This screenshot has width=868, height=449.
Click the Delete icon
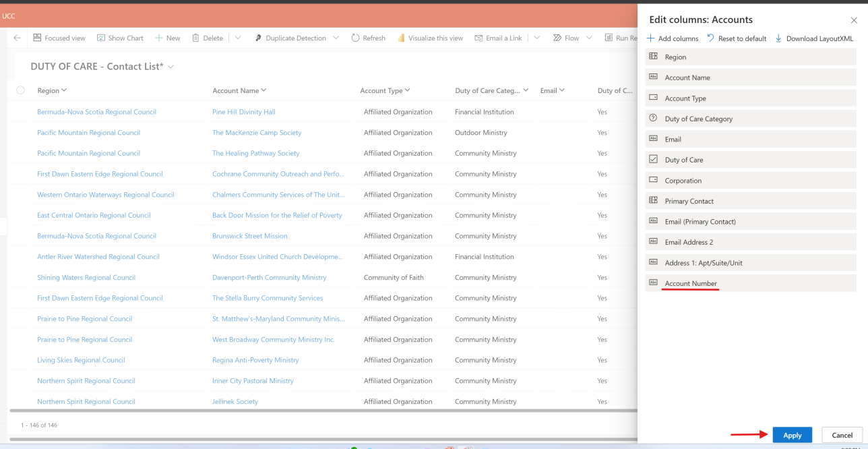click(x=196, y=38)
